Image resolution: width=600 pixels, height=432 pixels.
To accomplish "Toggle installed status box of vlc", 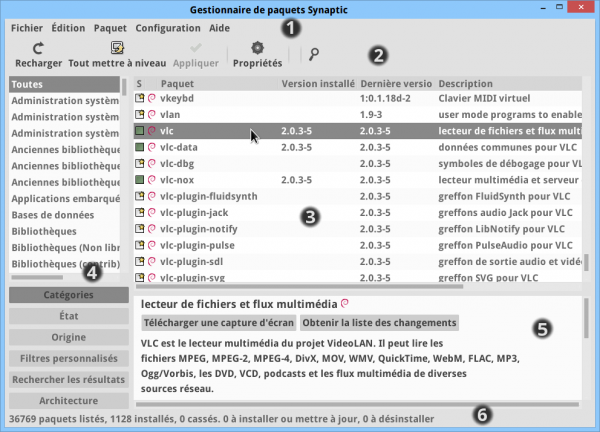I will pyautogui.click(x=140, y=131).
